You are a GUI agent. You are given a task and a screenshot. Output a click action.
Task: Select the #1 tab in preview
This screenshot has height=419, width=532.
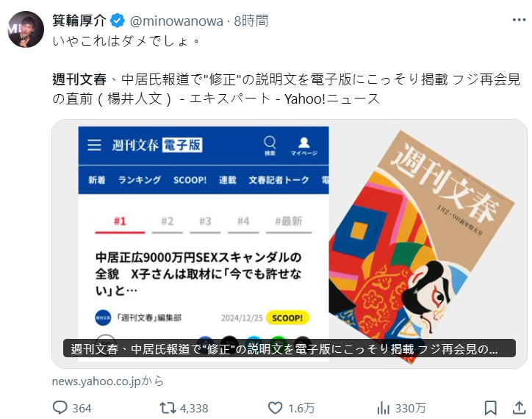[x=120, y=223]
